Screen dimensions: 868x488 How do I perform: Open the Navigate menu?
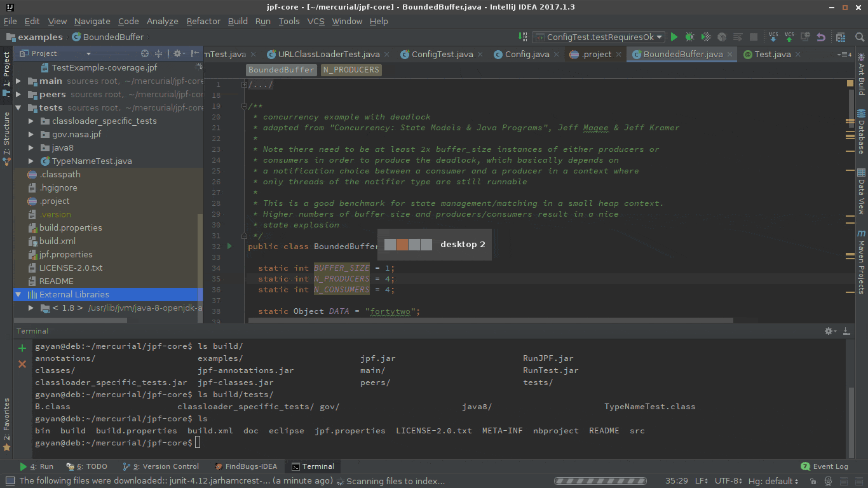tap(92, 21)
